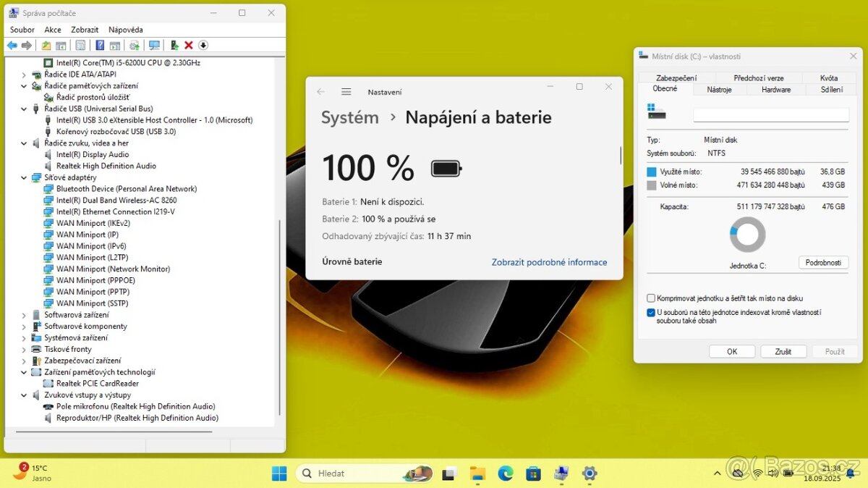
Task: Collapse the Síťové adaptéry branch
Action: [x=22, y=177]
